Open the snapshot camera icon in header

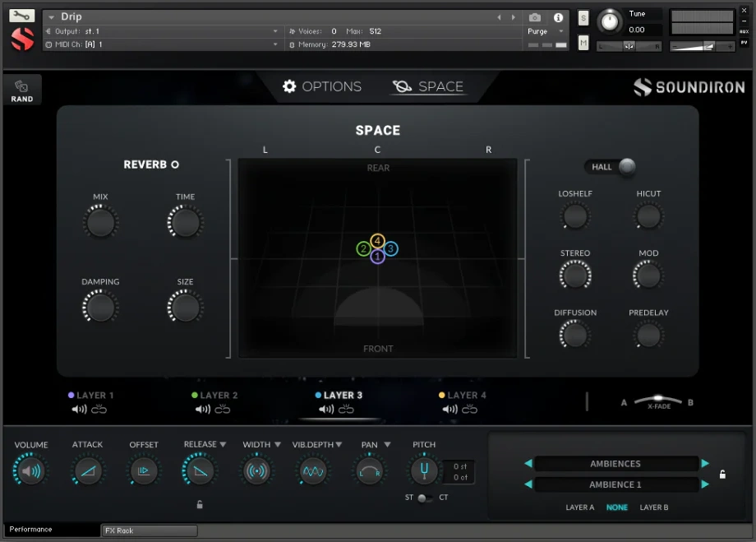[535, 16]
